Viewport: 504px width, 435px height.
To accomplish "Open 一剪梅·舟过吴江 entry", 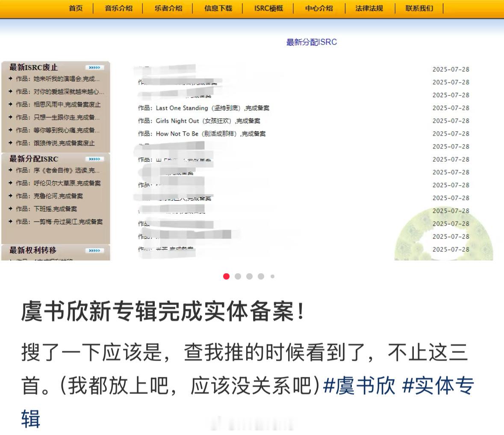I will (x=59, y=222).
